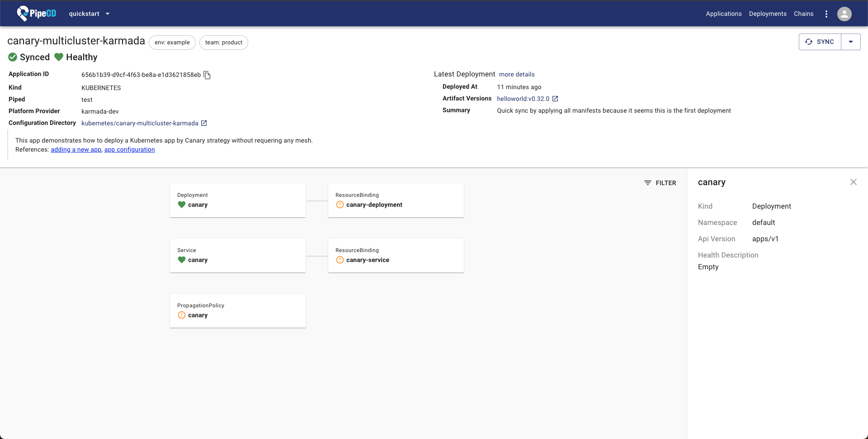Select the PropagationPolicy canary node
Screen dimensions: 868x439
(237, 311)
